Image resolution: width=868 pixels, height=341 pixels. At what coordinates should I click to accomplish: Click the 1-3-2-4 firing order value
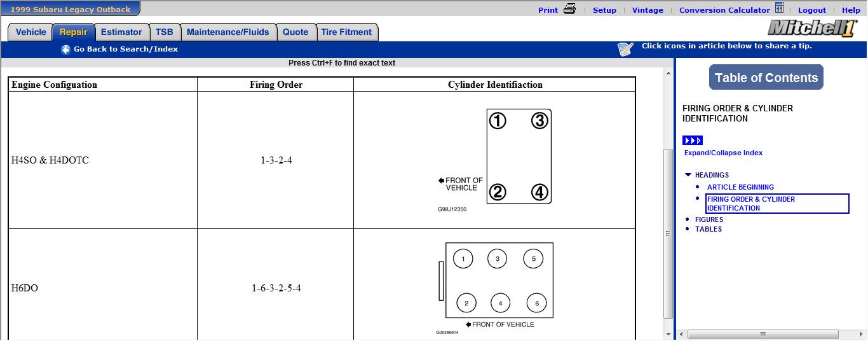276,160
